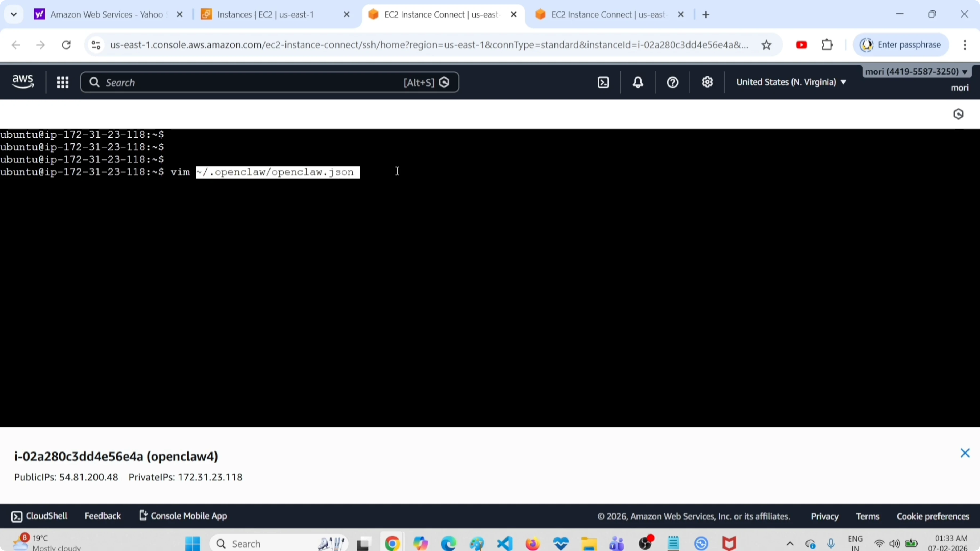Screen dimensions: 980x551
Task: Switch to the Instances EC2 tab
Action: [x=265, y=15]
